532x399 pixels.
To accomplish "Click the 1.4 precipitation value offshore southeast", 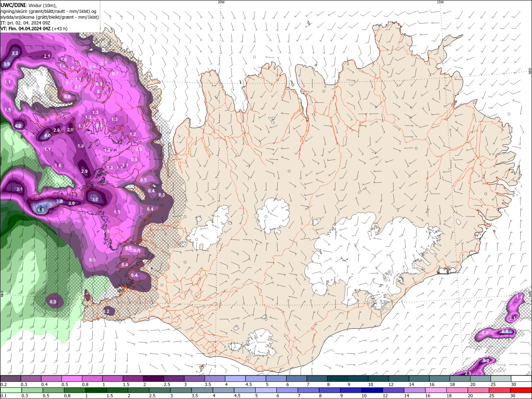I will (x=519, y=297).
